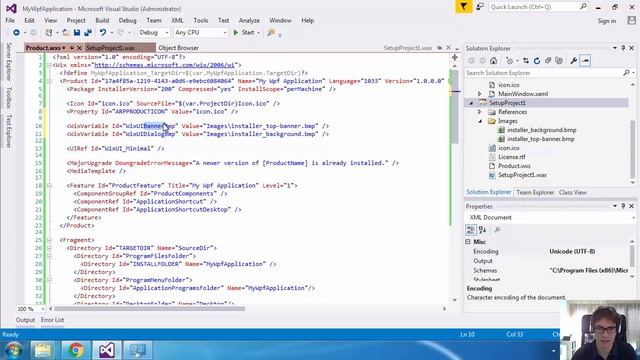
Task: Collapse the SetupProject1 tree node
Action: (471, 103)
